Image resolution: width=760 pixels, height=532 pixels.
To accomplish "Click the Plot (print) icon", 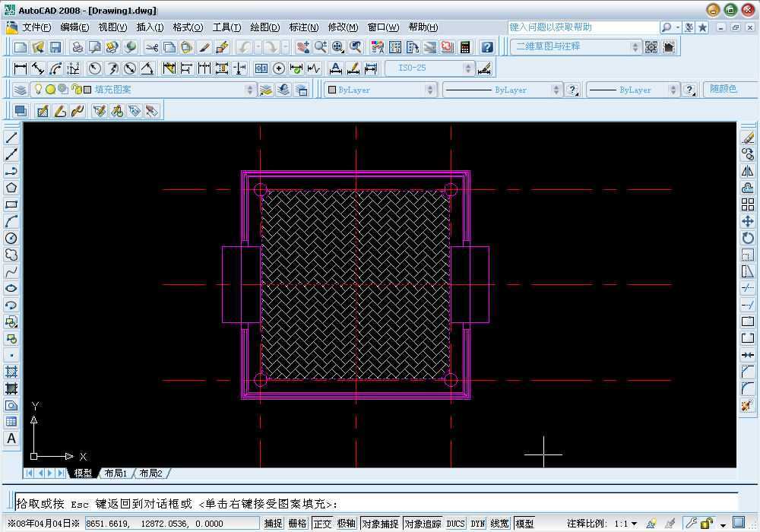I will 78,47.
